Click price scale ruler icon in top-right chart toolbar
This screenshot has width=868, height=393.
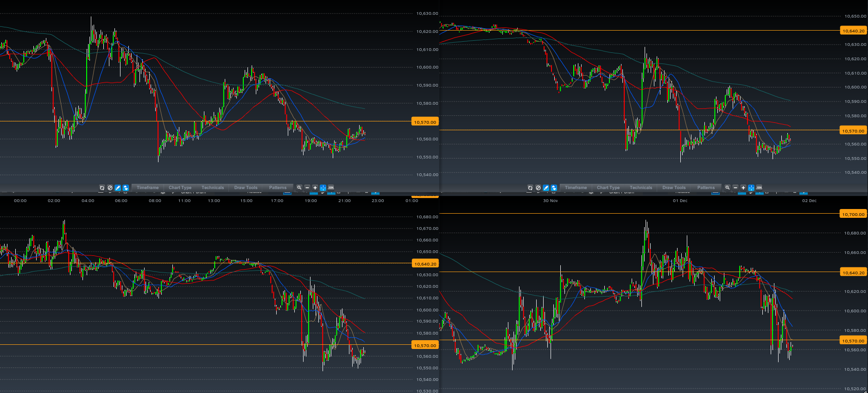click(x=759, y=188)
